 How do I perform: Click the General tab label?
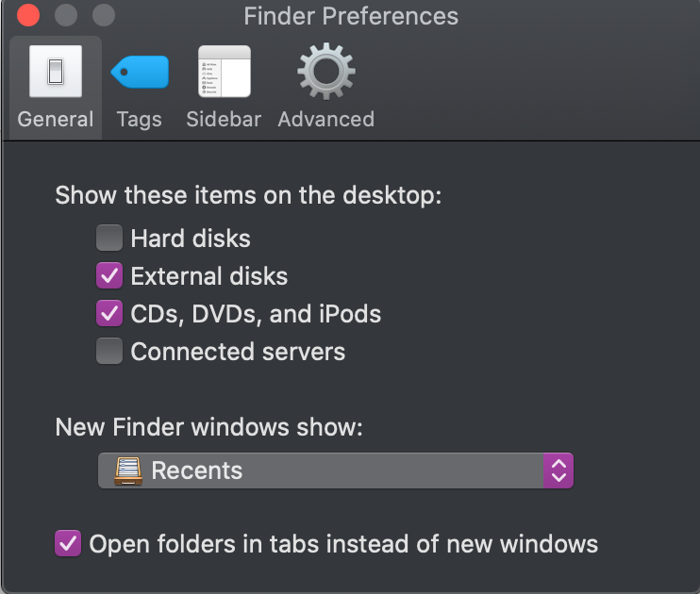tap(56, 119)
